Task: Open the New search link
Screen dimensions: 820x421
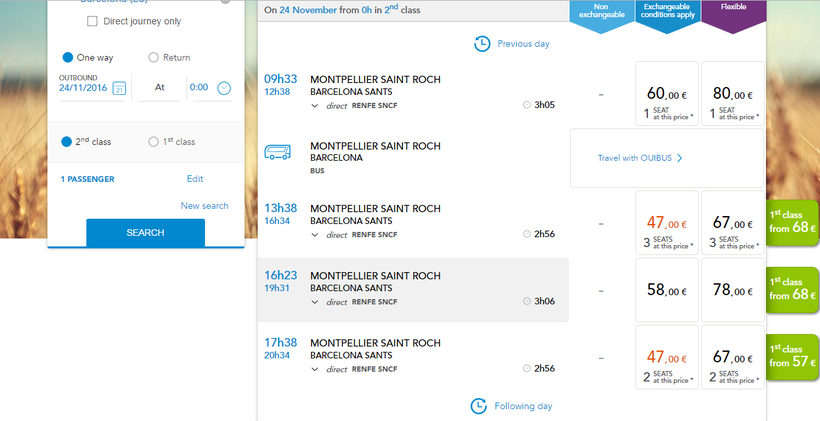Action: (x=204, y=206)
